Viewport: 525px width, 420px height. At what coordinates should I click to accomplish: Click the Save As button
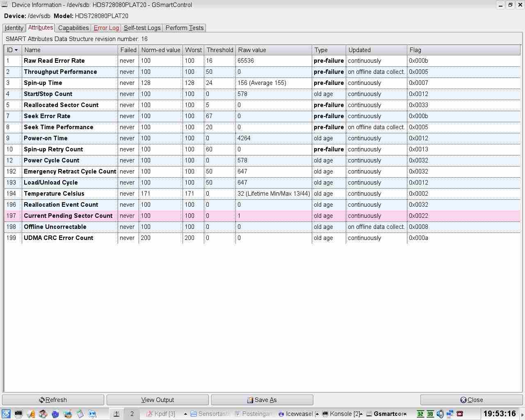[x=262, y=400]
